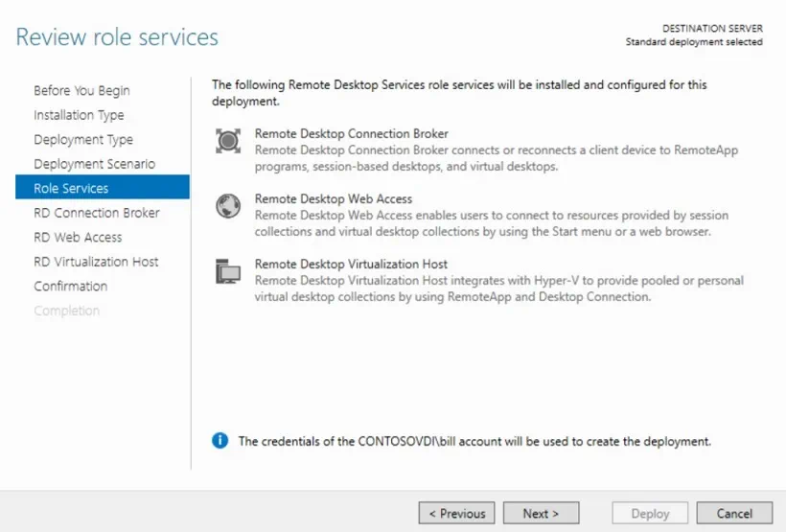
Task: Click the Remote Desktop Connection Broker icon
Action: (x=228, y=142)
